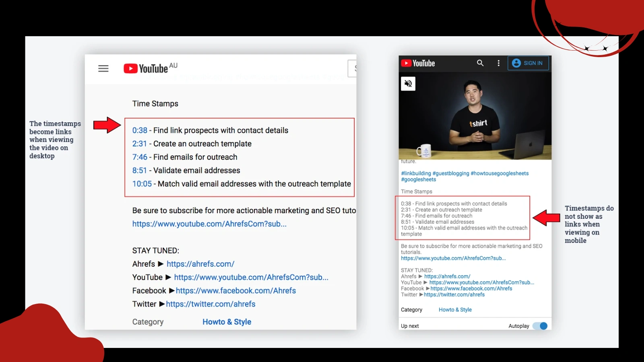Jump to the 0:38 timestamp link
The height and width of the screenshot is (362, 644).
tap(140, 130)
